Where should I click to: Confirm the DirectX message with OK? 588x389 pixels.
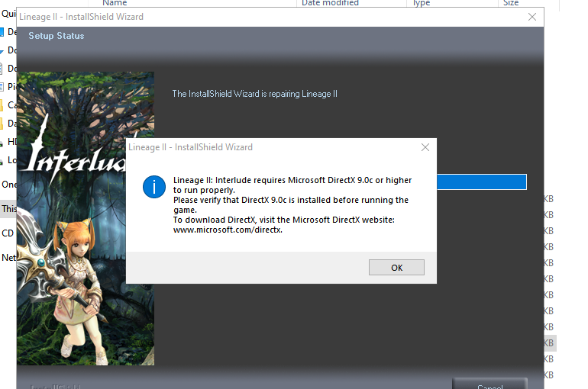point(396,267)
